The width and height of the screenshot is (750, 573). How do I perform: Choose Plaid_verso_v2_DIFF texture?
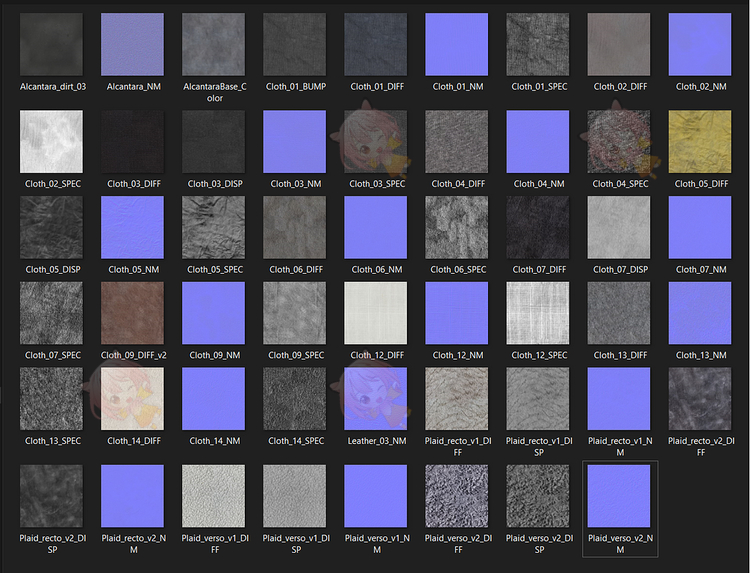point(457,496)
